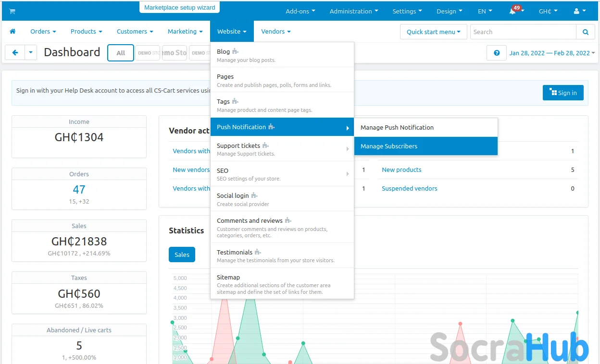Select the Sales statistics tab

pos(182,255)
